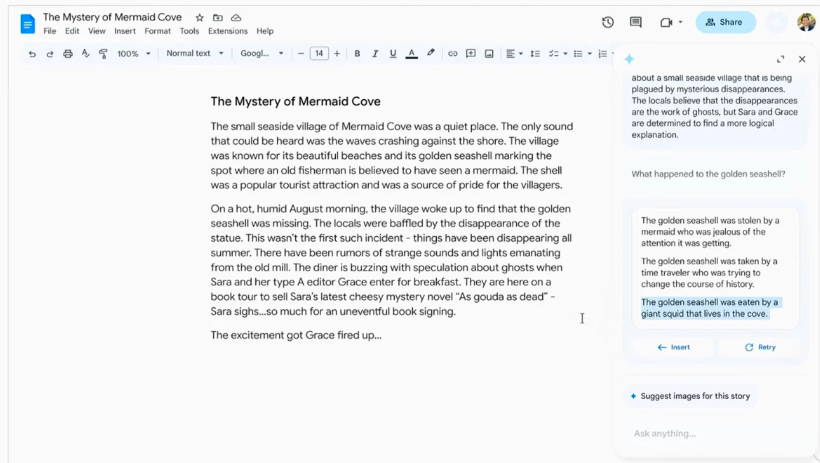This screenshot has width=820, height=463.
Task: Open the Edit menu
Action: point(72,31)
